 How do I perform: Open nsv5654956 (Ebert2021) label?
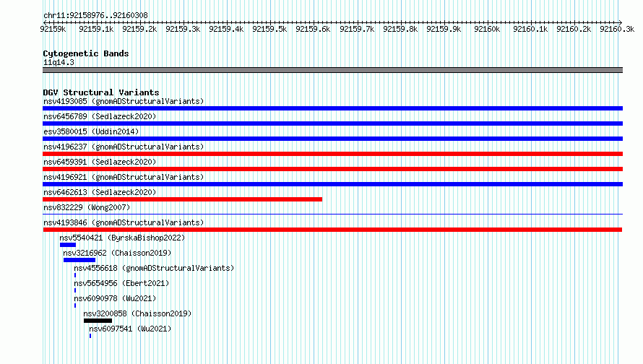coord(121,283)
